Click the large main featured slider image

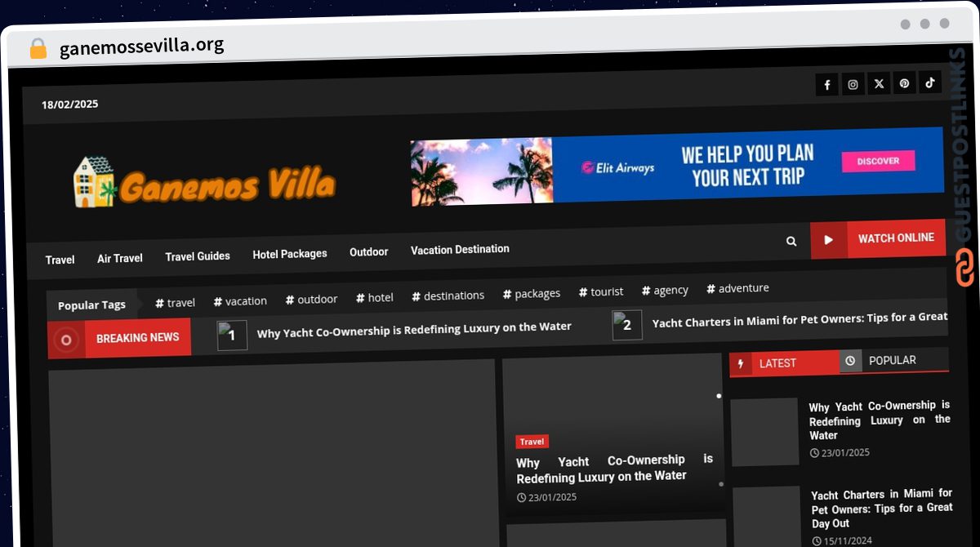tap(273, 453)
